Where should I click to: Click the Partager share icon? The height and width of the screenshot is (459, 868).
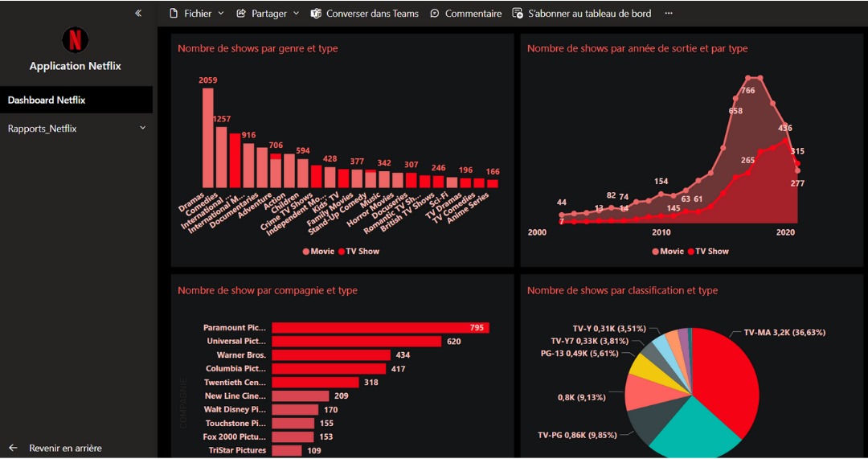tap(241, 14)
